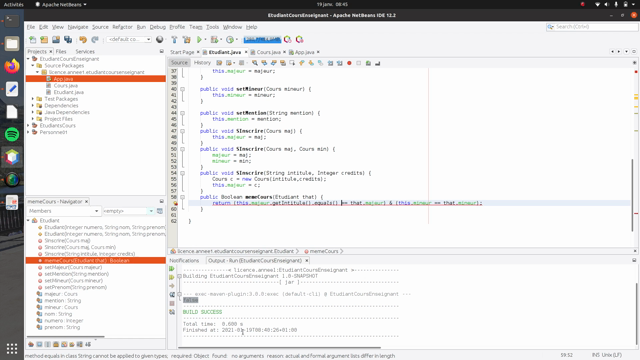Open Spotify from the dock
Screen dimensions: 640x360
click(x=12, y=134)
